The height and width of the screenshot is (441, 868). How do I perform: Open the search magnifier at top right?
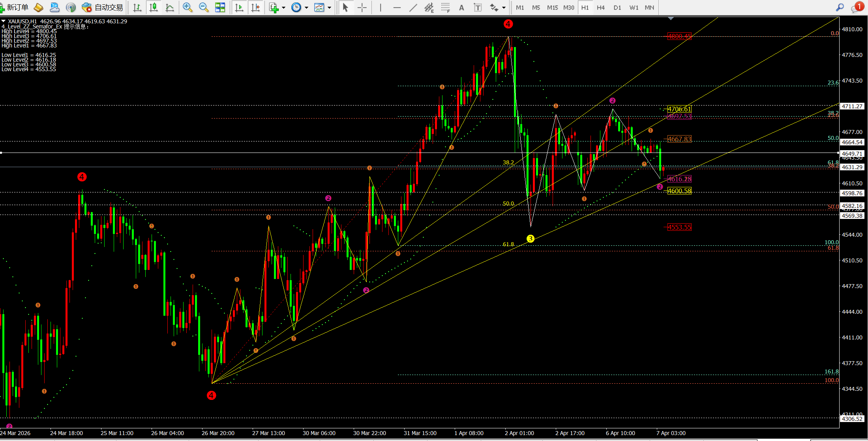840,7
